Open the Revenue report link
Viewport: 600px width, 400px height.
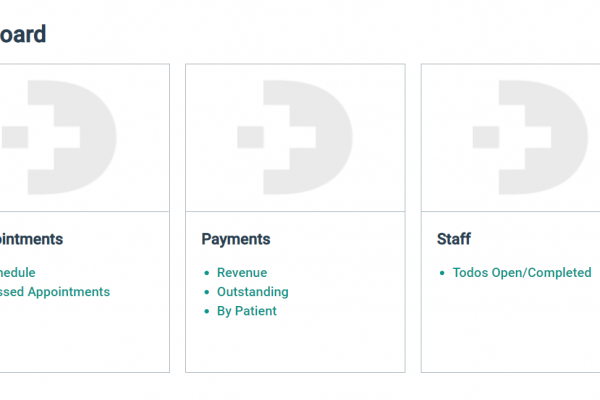pyautogui.click(x=242, y=272)
